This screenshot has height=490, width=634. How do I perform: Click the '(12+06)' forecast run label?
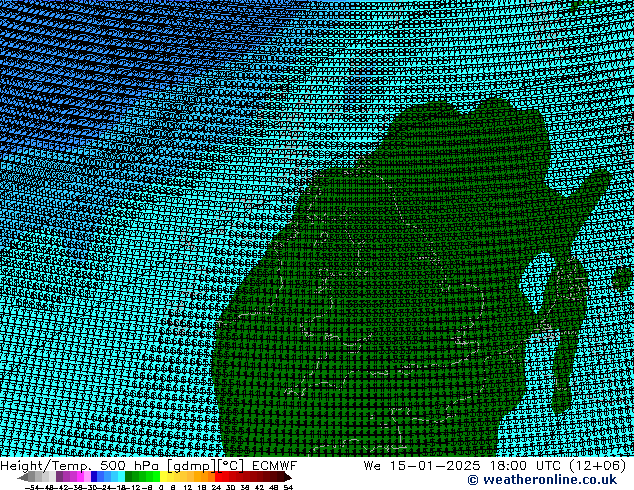click(x=598, y=466)
